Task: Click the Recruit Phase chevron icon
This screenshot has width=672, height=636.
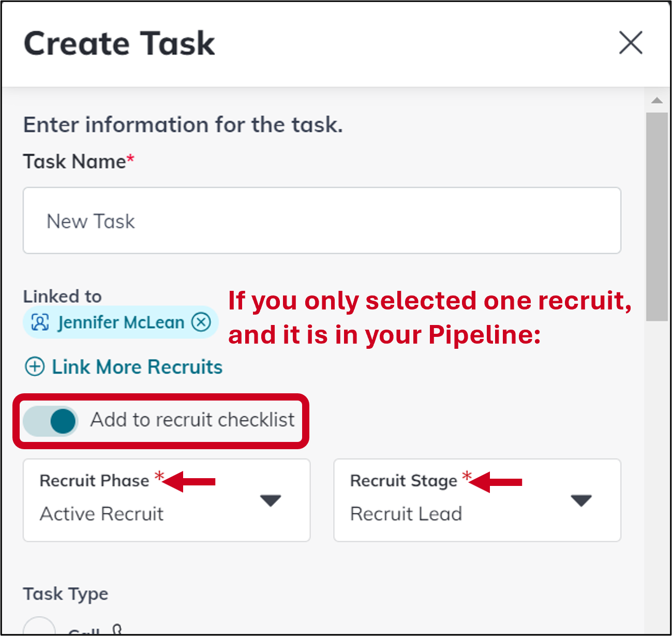Action: (270, 500)
